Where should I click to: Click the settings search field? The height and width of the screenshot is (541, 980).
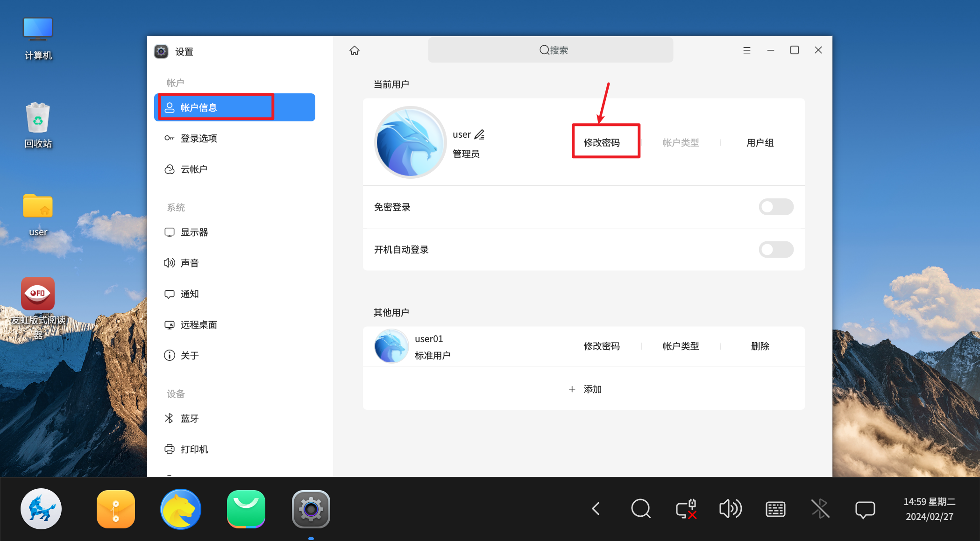pos(550,50)
